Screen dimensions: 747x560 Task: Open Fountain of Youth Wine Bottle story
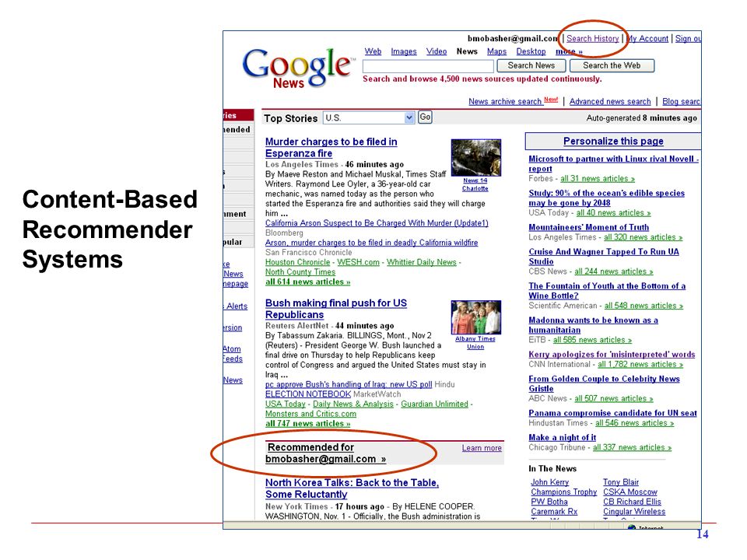coord(607,291)
